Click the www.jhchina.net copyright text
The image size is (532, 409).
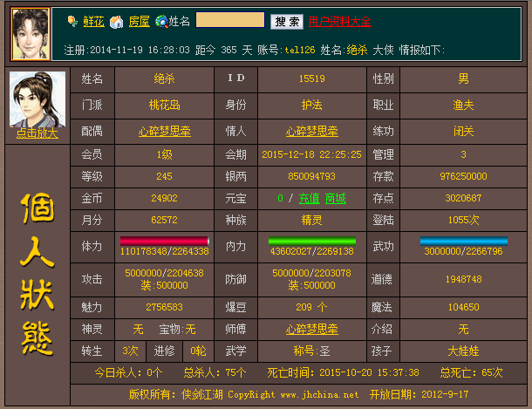pos(319,395)
